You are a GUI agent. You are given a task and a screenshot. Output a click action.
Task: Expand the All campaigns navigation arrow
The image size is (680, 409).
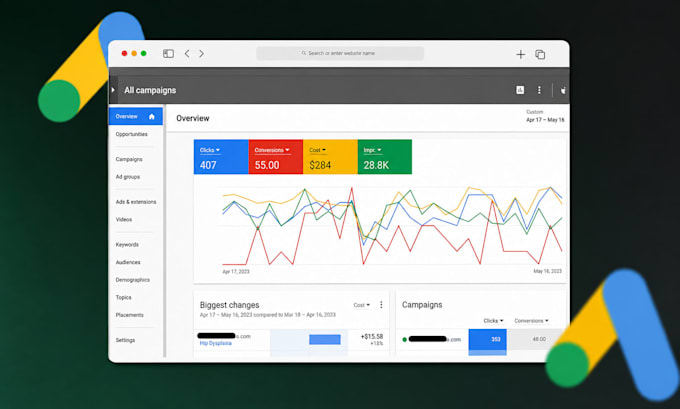point(113,90)
